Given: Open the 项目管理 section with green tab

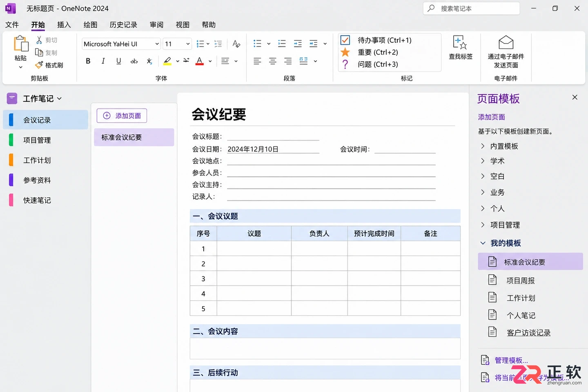Looking at the screenshot, I should click(x=46, y=140).
